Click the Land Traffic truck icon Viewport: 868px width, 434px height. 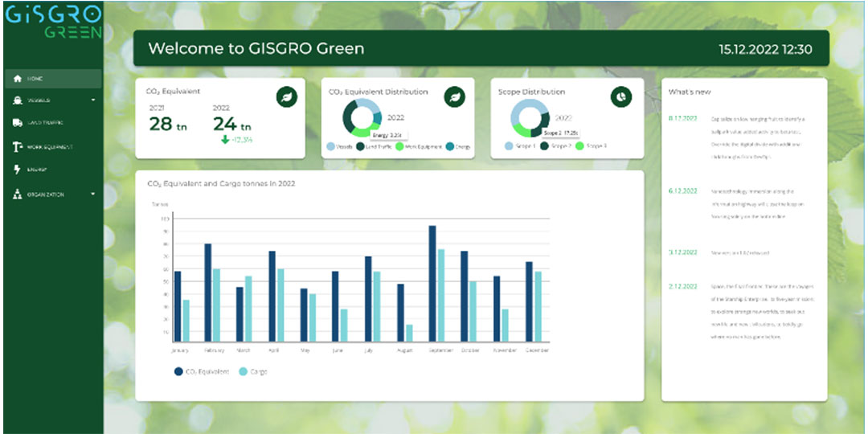[17, 123]
